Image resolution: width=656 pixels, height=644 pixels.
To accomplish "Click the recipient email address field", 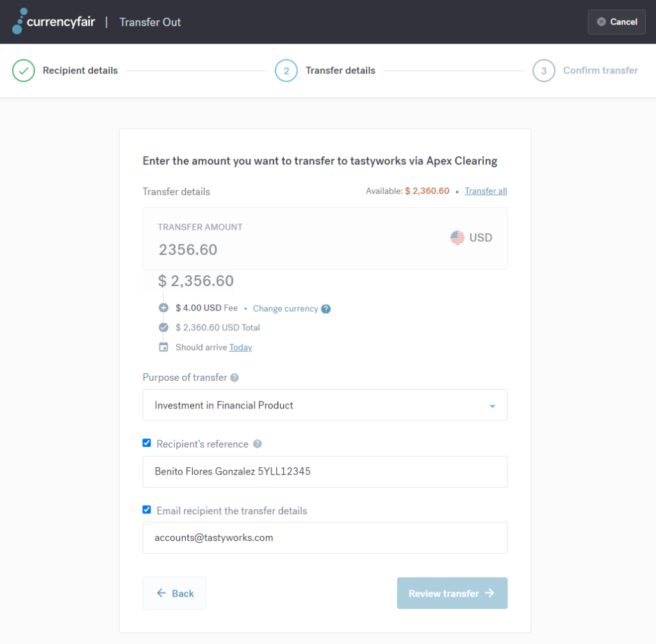I will pos(325,538).
